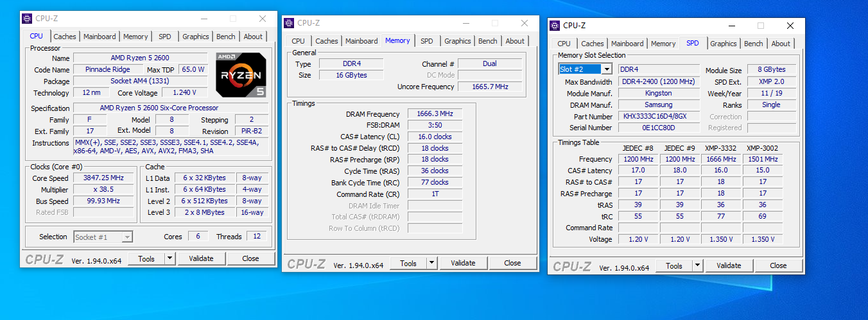Open the Graphics tab in the middle window
Image resolution: width=868 pixels, height=320 pixels.
pos(457,41)
